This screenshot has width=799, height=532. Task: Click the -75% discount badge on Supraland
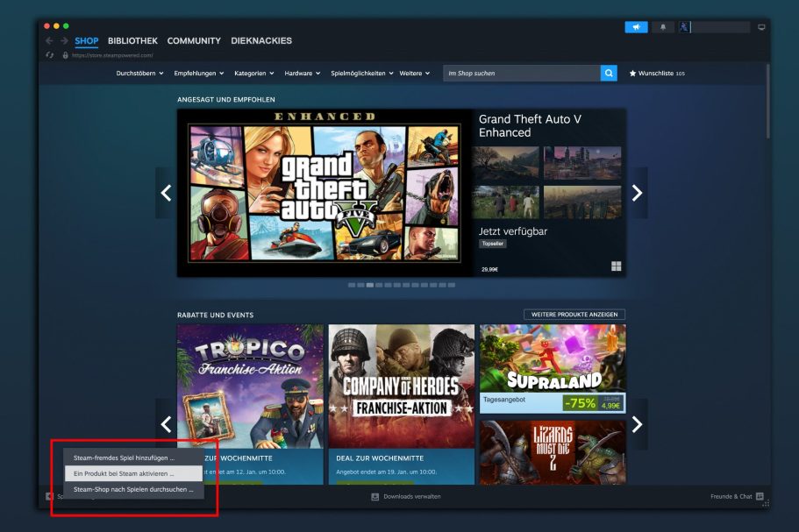point(580,403)
